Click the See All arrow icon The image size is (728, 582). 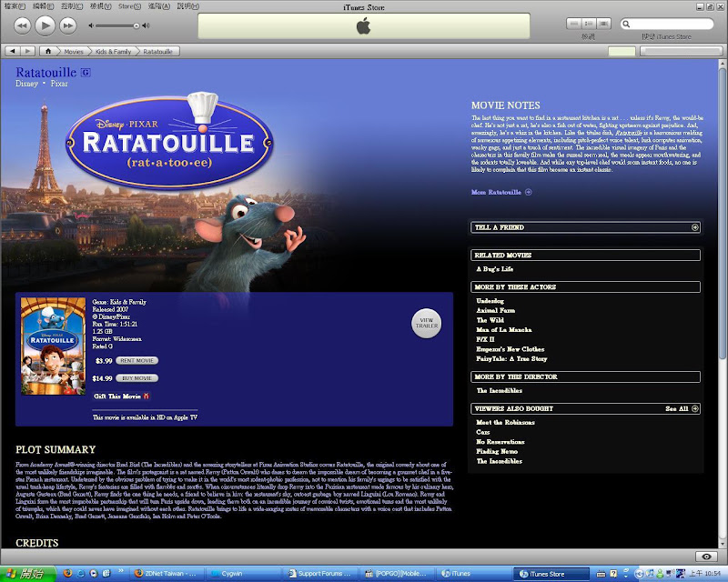click(694, 409)
